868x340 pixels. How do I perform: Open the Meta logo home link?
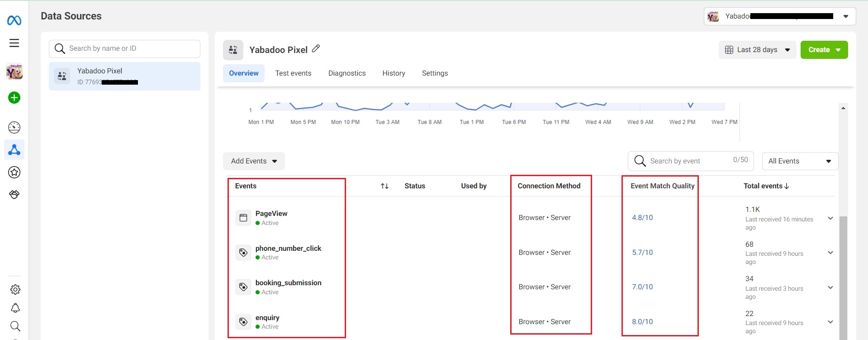pos(14,20)
